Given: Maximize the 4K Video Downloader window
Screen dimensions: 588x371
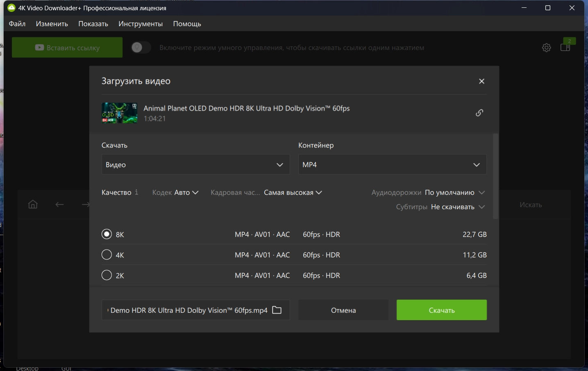Looking at the screenshot, I should click(547, 8).
